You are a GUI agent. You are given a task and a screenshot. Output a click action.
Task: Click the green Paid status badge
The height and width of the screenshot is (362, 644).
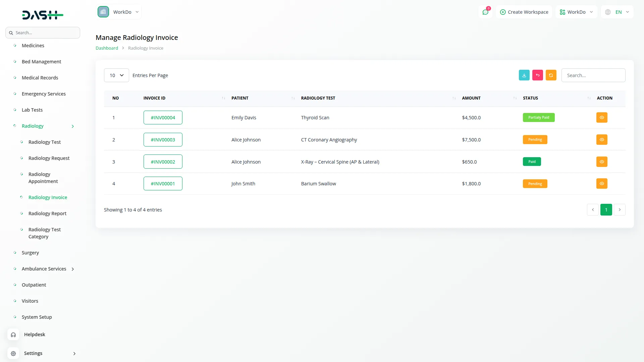[x=532, y=162]
